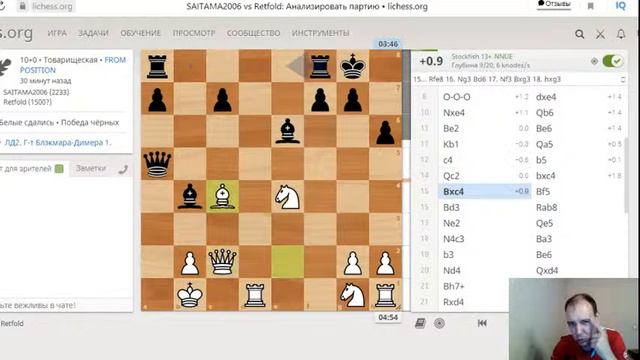Open the ПРОСМОТР menu
The height and width of the screenshot is (360, 640).
click(193, 33)
